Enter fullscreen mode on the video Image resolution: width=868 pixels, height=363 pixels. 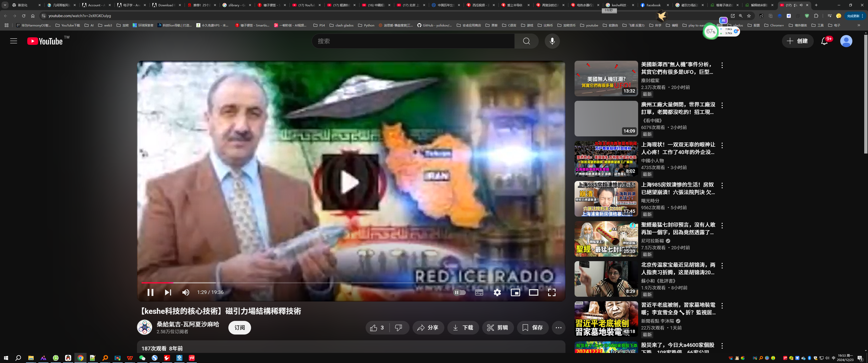551,292
